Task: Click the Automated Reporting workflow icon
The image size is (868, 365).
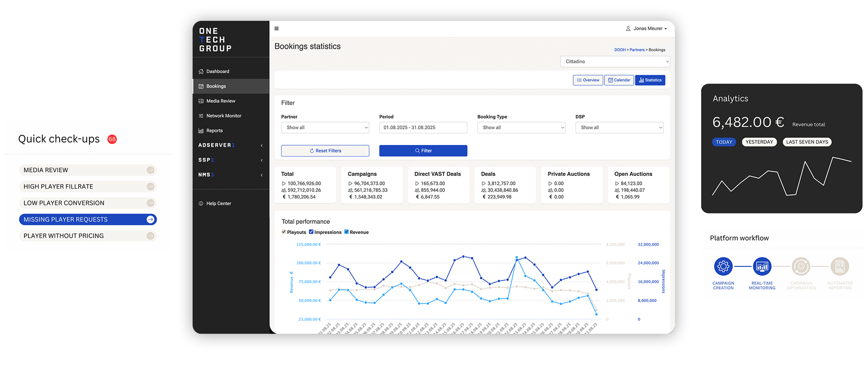Action: pyautogui.click(x=840, y=266)
